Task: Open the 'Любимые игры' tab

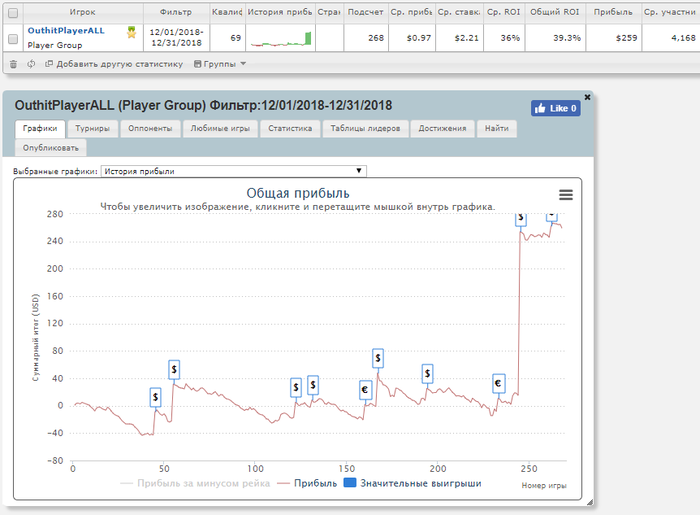Action: [x=220, y=129]
